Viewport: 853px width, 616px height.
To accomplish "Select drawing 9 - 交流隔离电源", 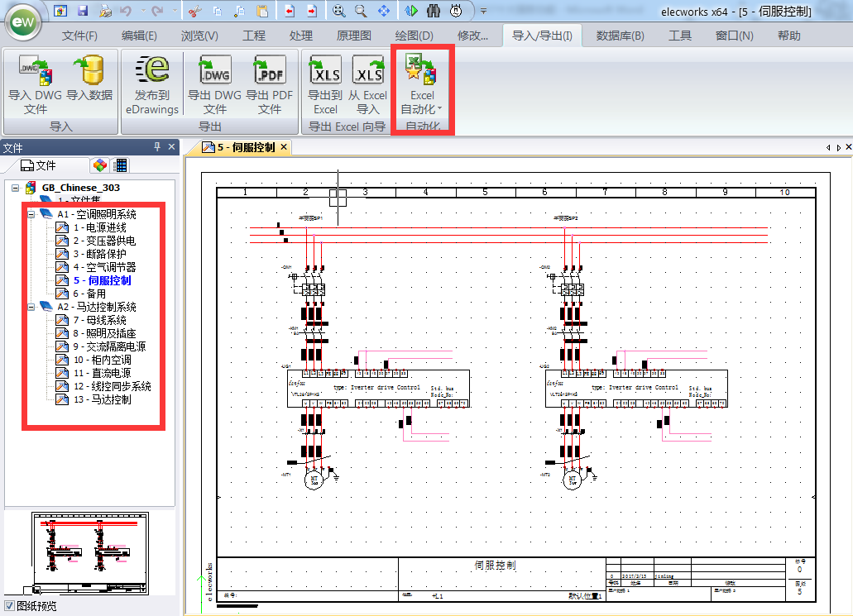I will point(109,346).
